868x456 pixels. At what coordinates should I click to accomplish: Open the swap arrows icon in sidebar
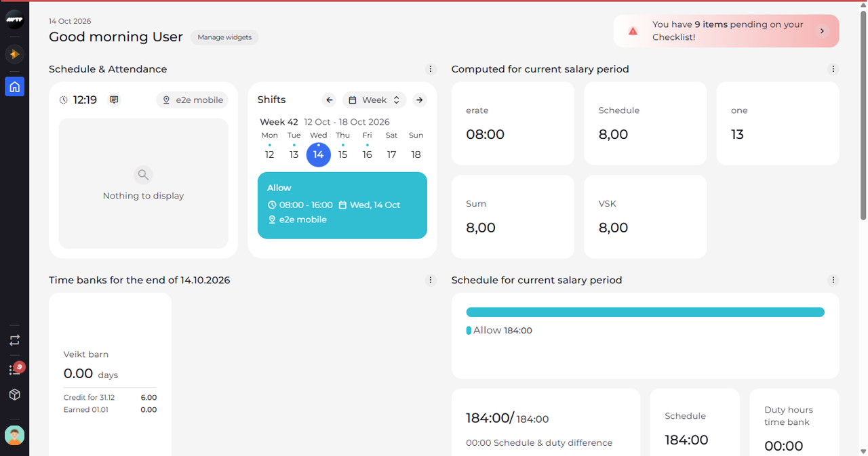14,341
